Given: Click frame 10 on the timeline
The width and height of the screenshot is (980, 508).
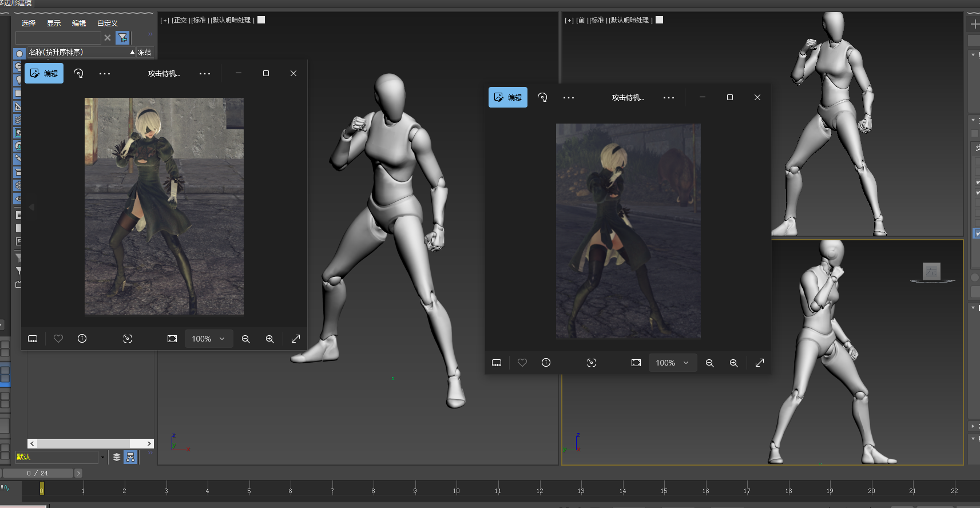Looking at the screenshot, I should pos(456,490).
